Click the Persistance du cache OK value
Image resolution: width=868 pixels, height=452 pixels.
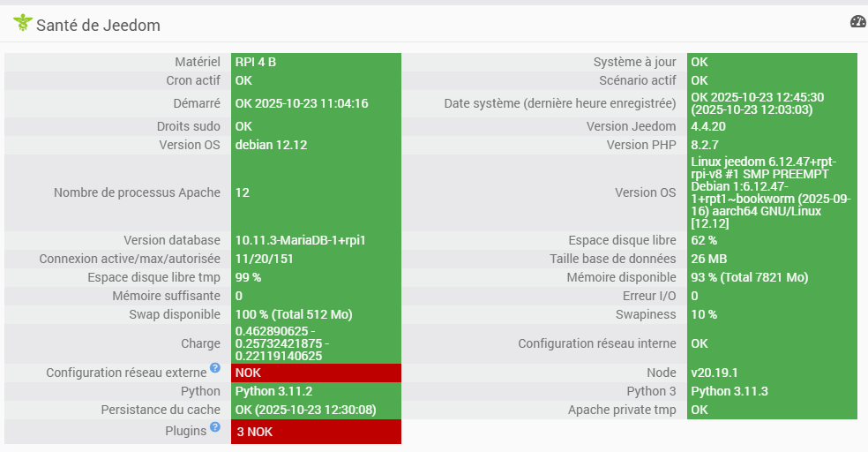(x=305, y=410)
